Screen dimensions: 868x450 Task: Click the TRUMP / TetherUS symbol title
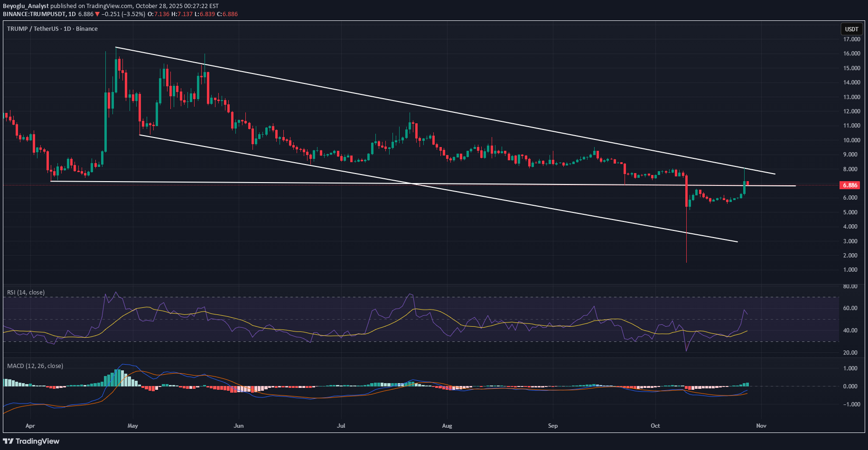[x=52, y=29]
